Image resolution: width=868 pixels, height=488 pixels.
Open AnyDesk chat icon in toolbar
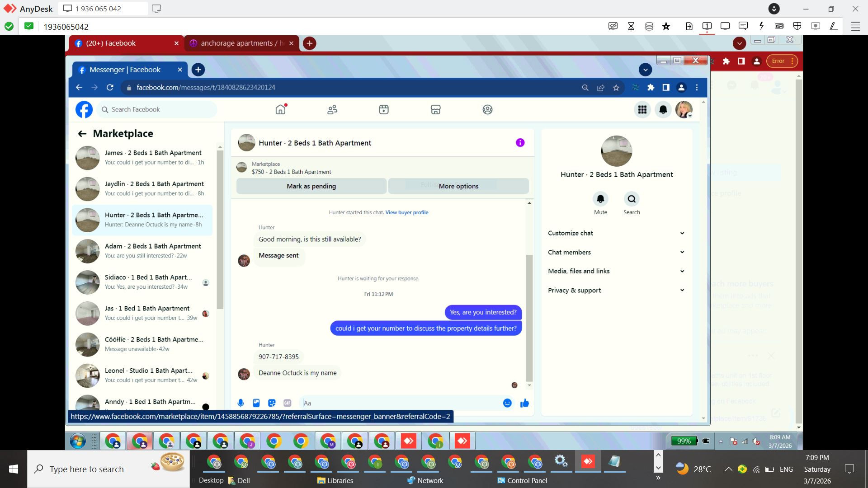[743, 26]
